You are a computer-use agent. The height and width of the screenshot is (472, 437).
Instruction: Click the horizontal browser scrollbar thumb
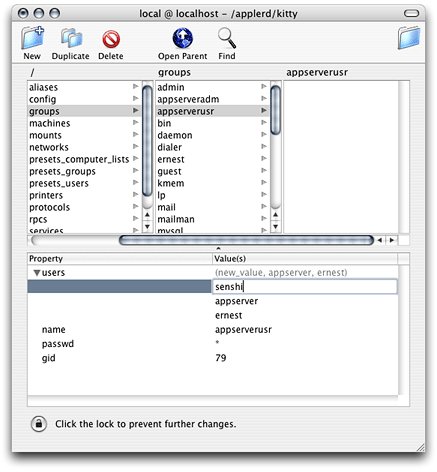(246, 240)
